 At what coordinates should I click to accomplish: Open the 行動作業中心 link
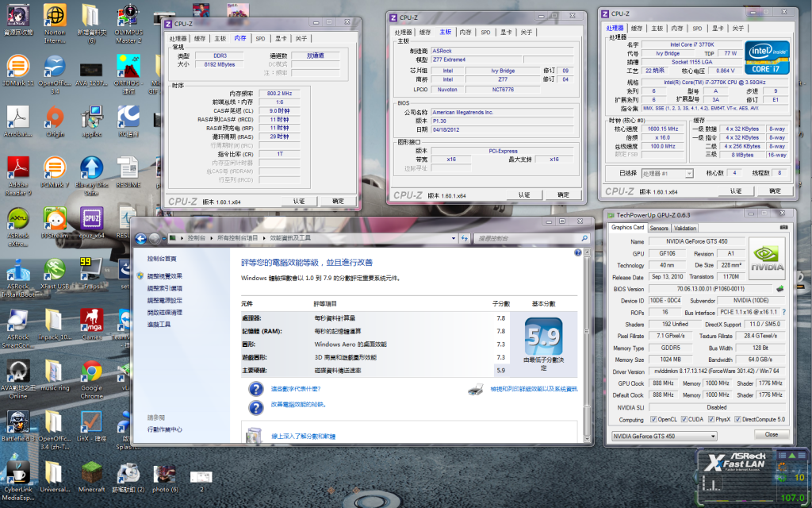[165, 429]
